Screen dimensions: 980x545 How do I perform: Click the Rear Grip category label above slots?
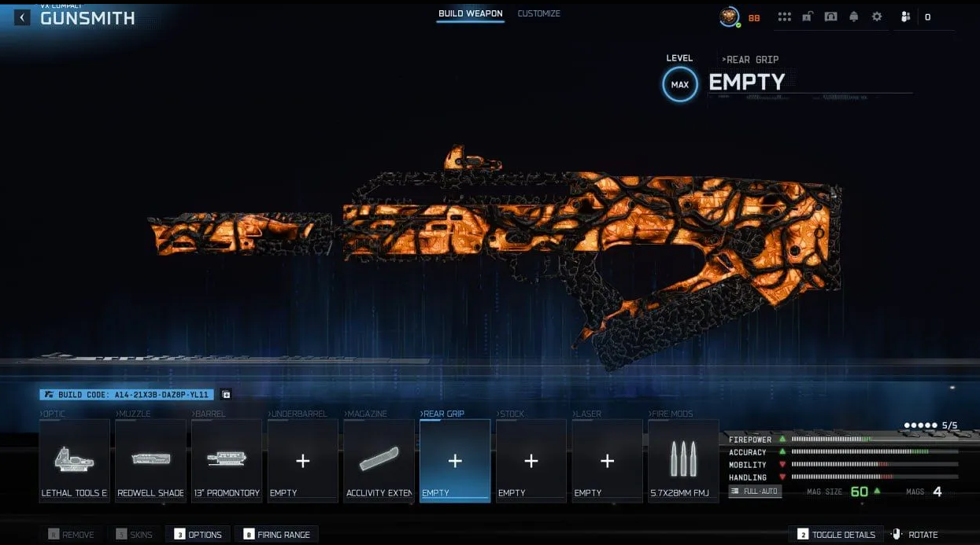point(442,414)
